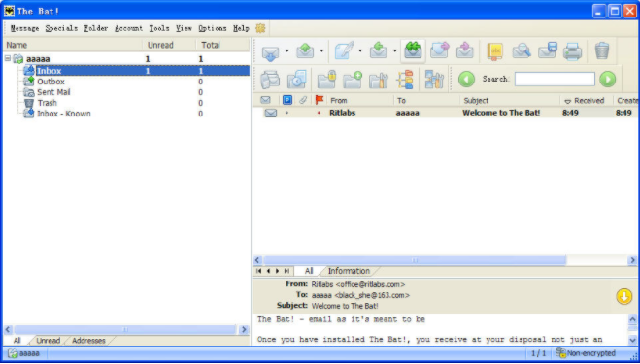
Task: Click the paperclip attachment column header
Action: (302, 100)
